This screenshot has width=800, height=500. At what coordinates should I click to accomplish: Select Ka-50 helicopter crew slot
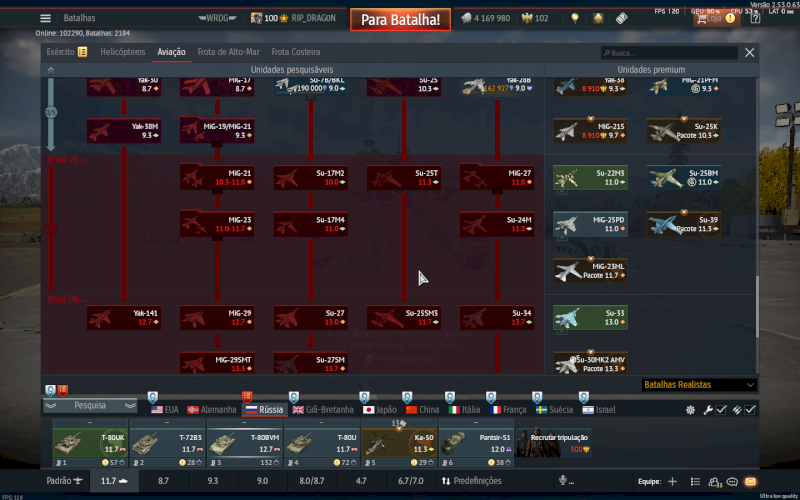coord(399,442)
